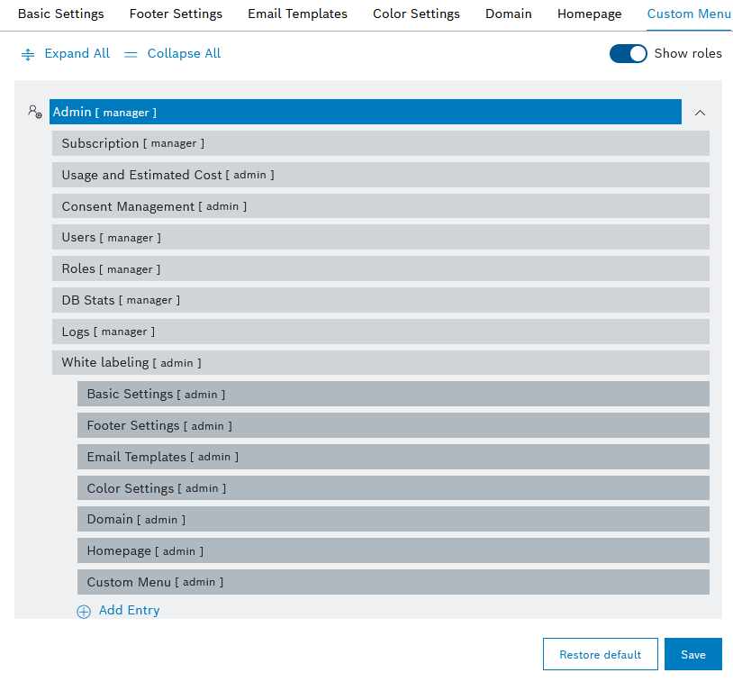The width and height of the screenshot is (733, 700).
Task: Collapse the Admin section using the chevron
Action: tap(700, 113)
